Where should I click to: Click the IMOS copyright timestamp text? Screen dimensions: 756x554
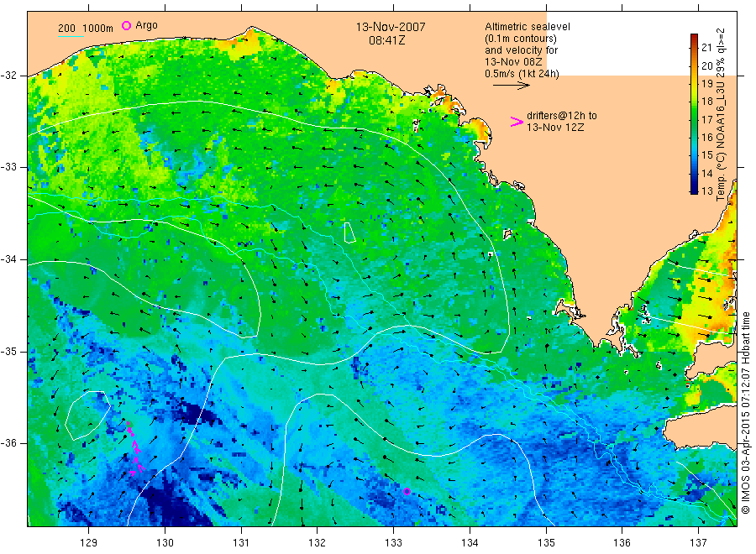[745, 412]
